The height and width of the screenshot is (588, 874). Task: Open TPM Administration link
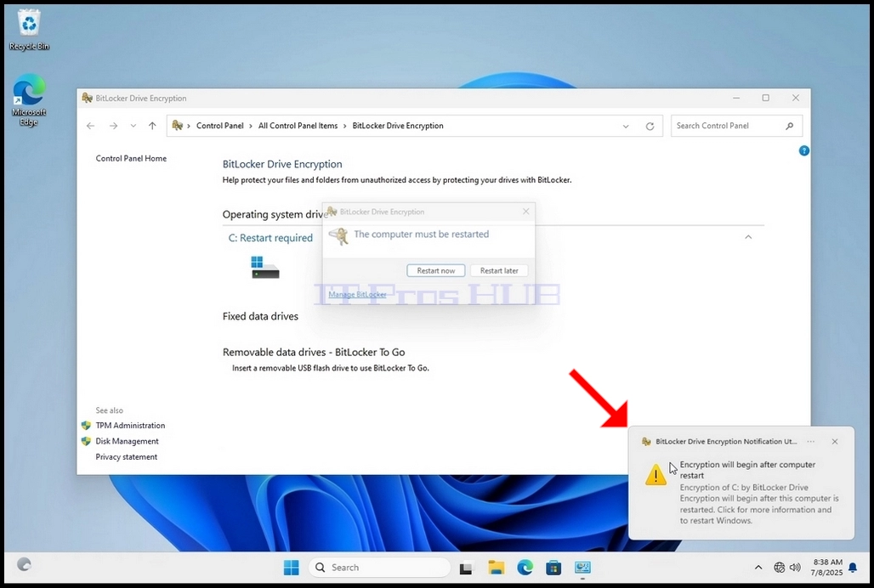130,426
